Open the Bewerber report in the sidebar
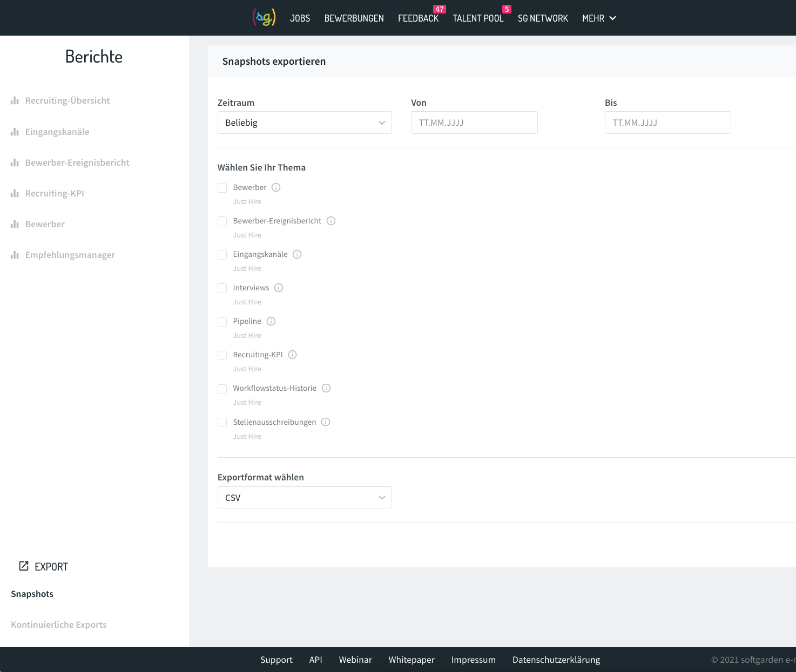This screenshot has height=672, width=796. click(45, 224)
